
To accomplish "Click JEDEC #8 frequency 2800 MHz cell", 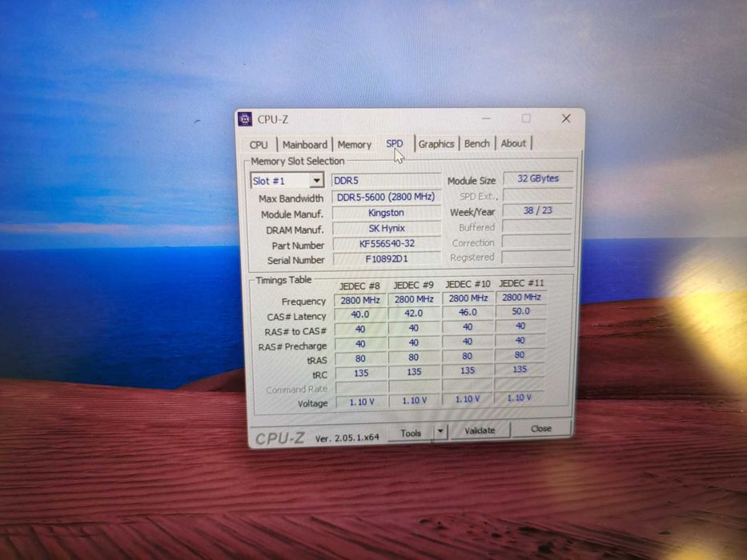I will (x=360, y=300).
